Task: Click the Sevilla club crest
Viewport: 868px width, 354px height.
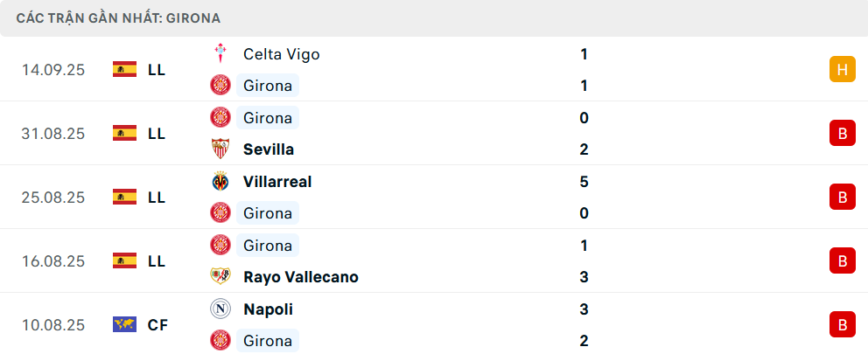Action: [x=220, y=149]
